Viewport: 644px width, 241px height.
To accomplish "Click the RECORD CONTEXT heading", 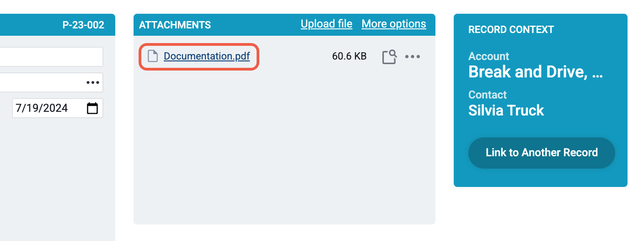I will [x=511, y=29].
